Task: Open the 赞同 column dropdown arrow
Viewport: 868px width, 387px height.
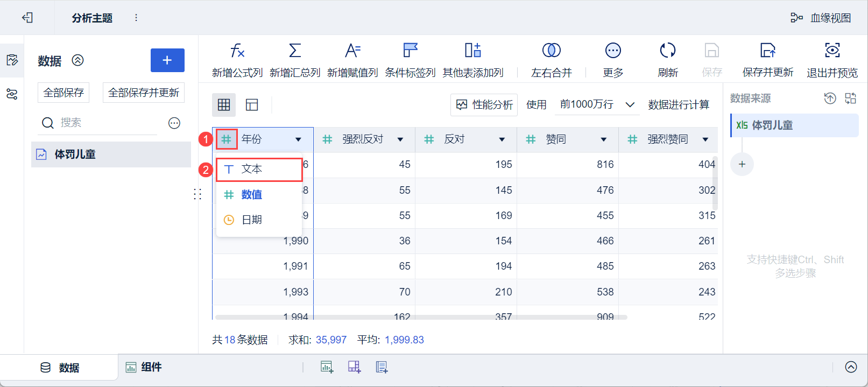Action: [x=604, y=140]
